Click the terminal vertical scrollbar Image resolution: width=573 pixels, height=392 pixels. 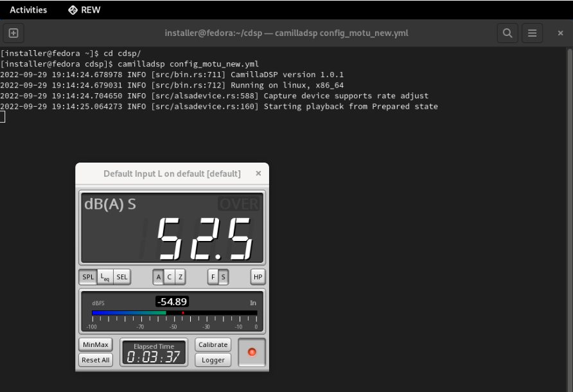coord(569,219)
